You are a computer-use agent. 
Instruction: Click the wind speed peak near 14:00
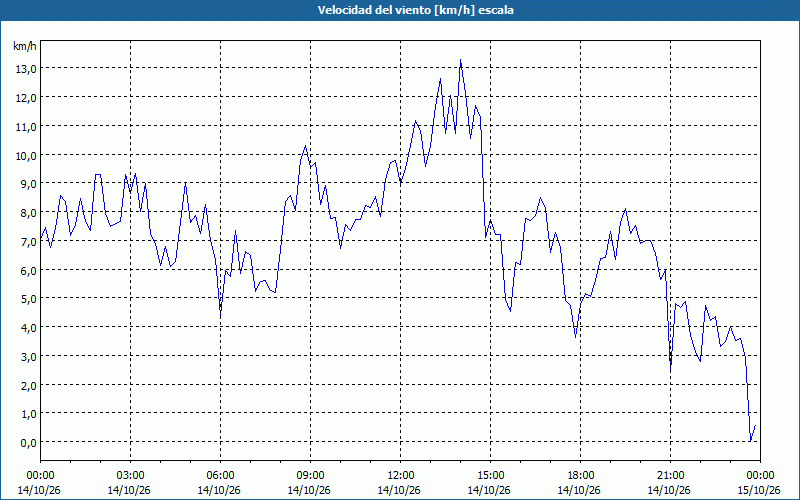460,60
